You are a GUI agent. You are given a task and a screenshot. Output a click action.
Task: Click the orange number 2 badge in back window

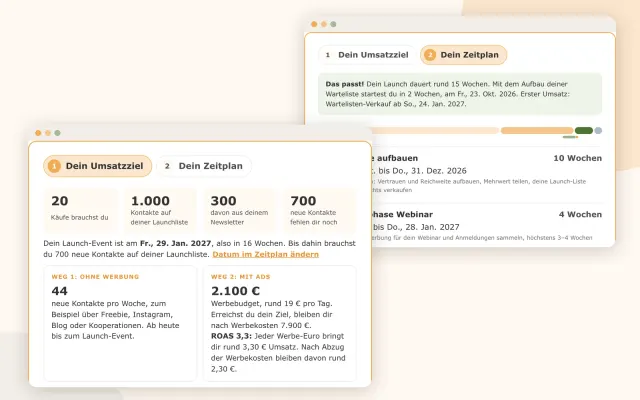pyautogui.click(x=430, y=55)
